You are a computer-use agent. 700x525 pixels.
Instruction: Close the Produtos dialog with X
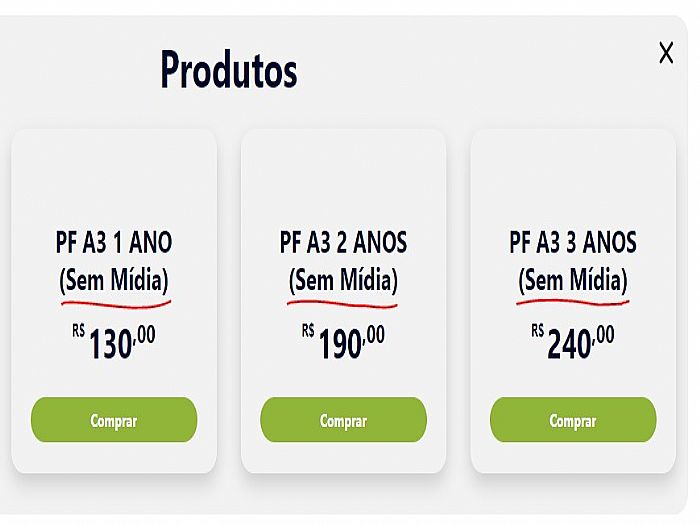click(666, 53)
